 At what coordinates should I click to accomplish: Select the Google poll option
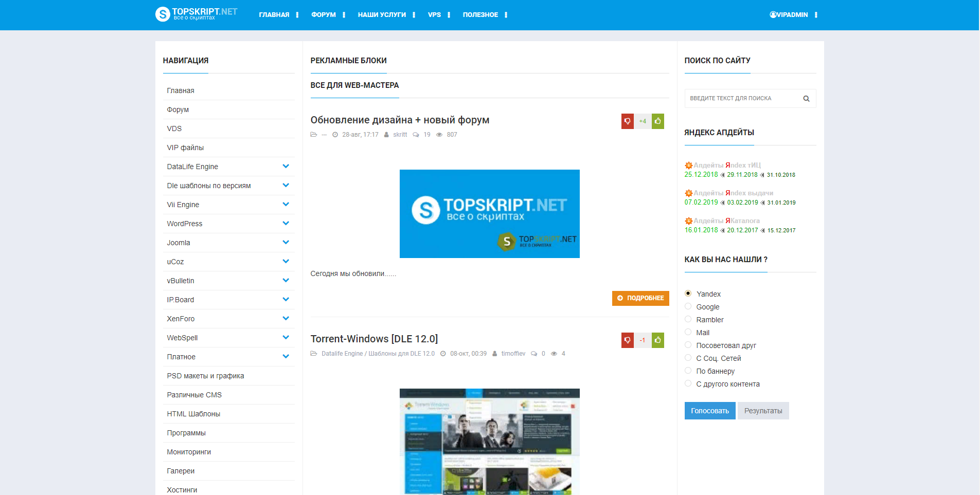coord(688,306)
